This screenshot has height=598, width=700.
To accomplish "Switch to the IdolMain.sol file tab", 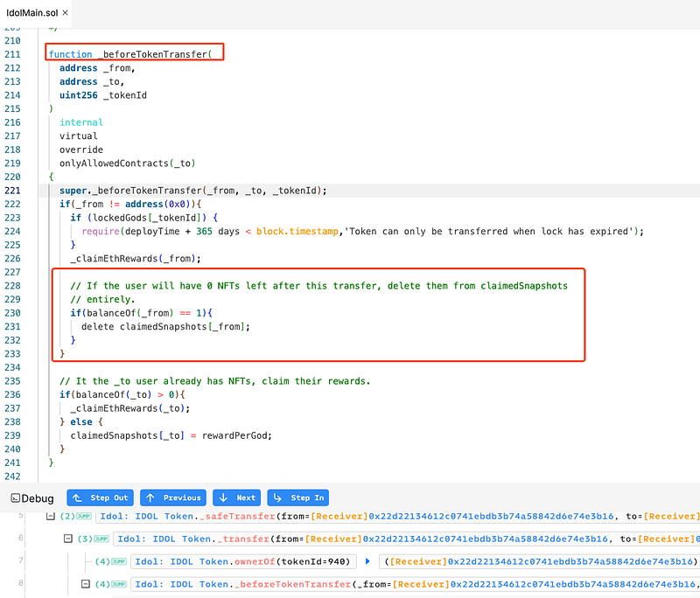I will click(x=30, y=13).
